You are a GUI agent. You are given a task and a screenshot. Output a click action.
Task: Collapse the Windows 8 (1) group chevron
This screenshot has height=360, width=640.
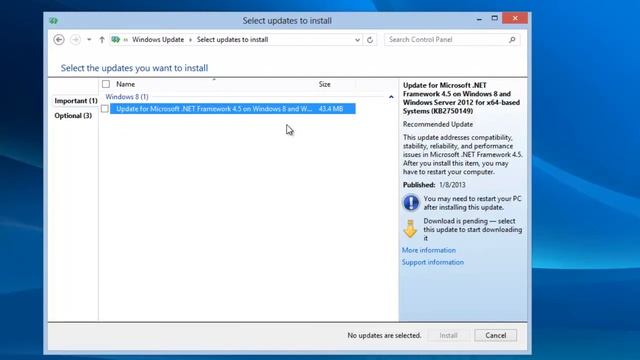[x=391, y=97]
